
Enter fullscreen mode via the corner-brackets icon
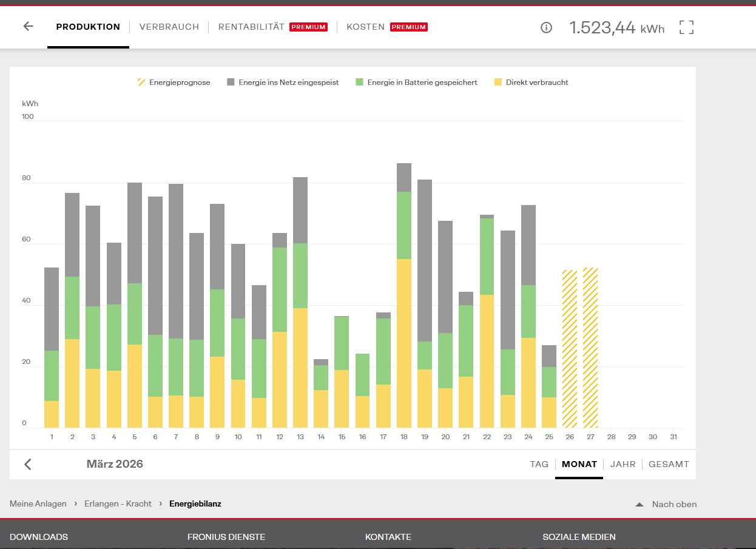tap(686, 27)
